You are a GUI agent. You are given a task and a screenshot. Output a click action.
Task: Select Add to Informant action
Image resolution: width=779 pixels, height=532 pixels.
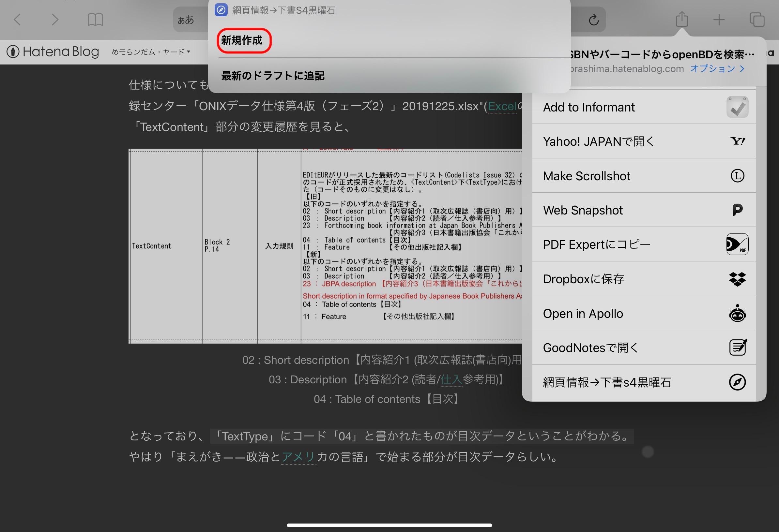click(644, 107)
